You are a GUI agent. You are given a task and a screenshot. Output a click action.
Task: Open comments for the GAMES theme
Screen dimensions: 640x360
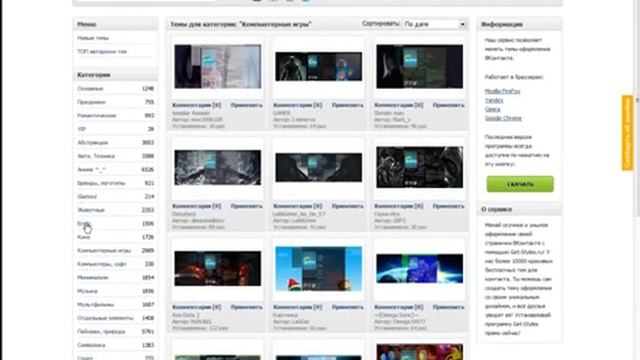tap(298, 105)
